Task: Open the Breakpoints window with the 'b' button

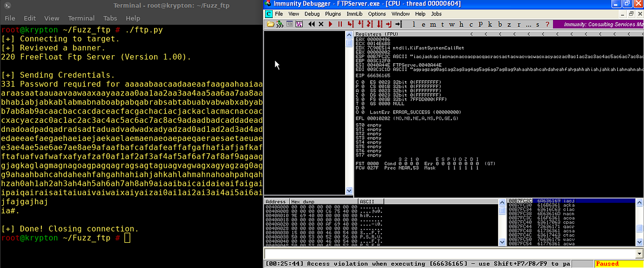Action: pos(500,24)
